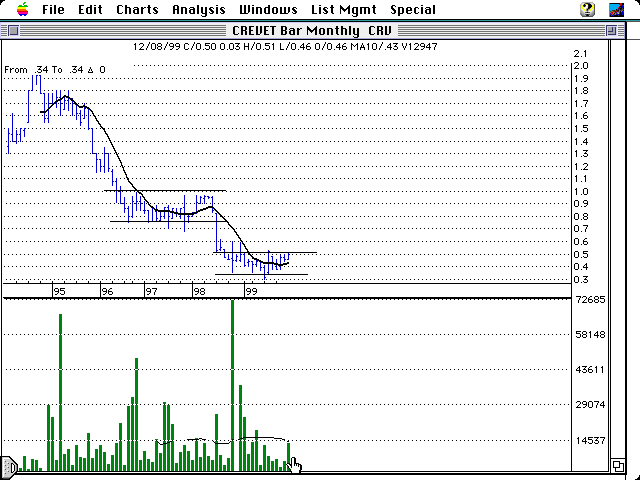Open the List Mgmt menu
640x480 pixels.
tap(344, 9)
